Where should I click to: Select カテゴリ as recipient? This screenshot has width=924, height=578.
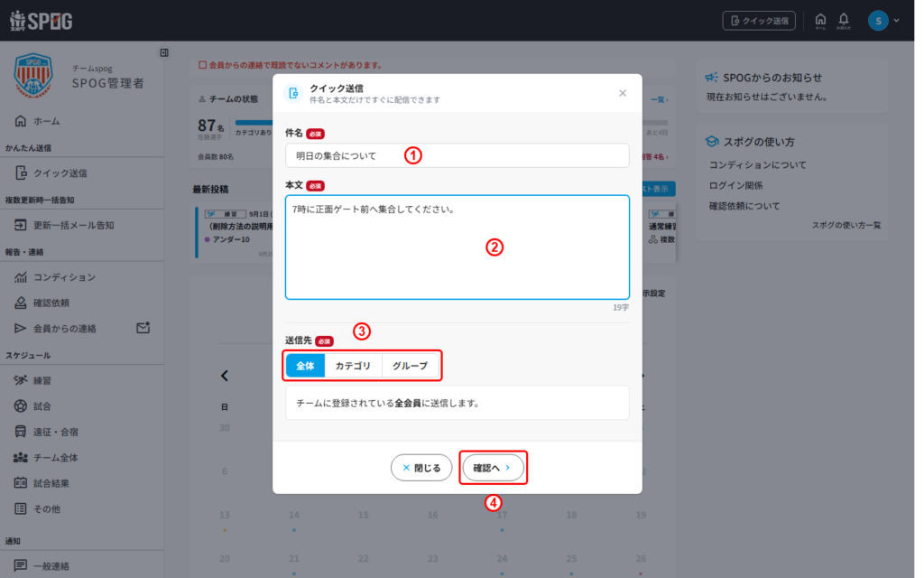click(x=353, y=366)
